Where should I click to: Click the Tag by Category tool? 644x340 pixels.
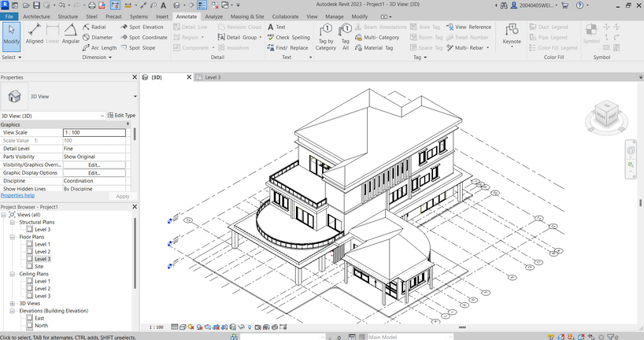click(x=326, y=36)
